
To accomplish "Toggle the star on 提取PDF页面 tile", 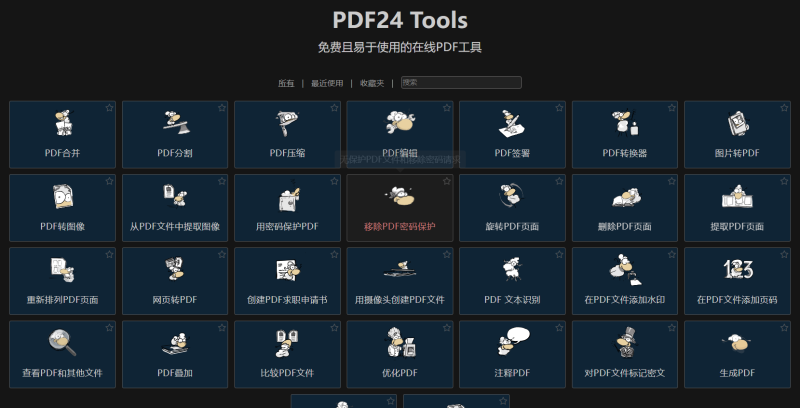I will pyautogui.click(x=784, y=181).
